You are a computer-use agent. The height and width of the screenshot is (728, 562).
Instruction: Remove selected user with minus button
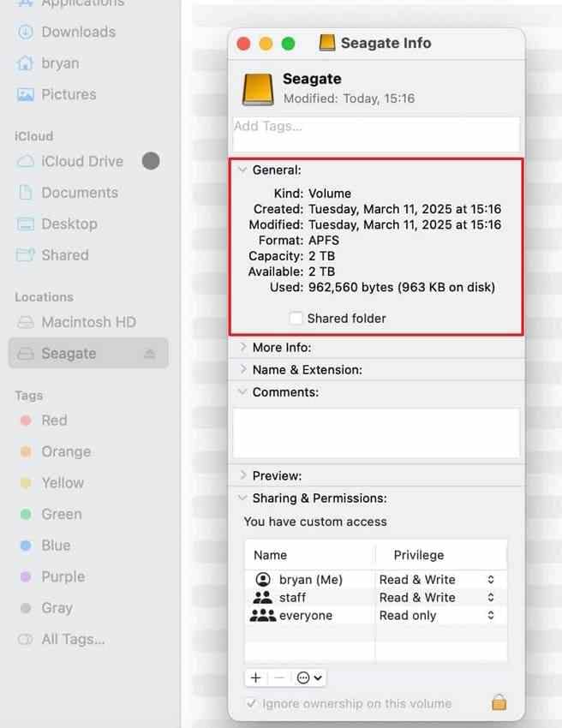coord(279,677)
